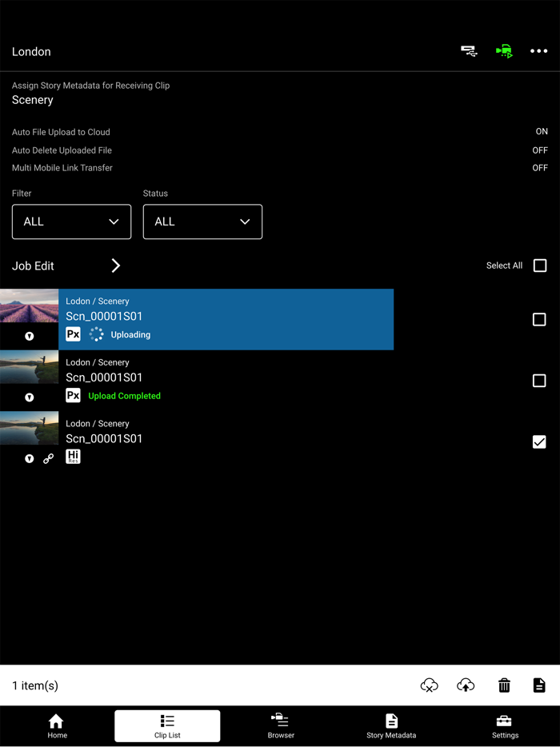This screenshot has height=747, width=560.
Task: Open the Settings tab
Action: pos(505,726)
